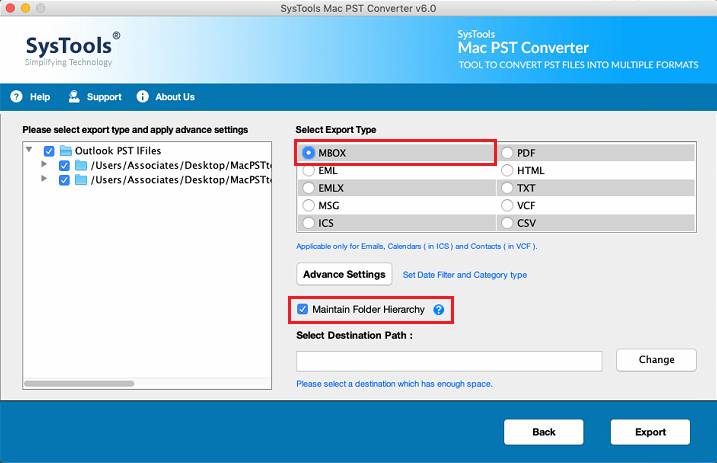Select the PDF export type

[x=507, y=153]
